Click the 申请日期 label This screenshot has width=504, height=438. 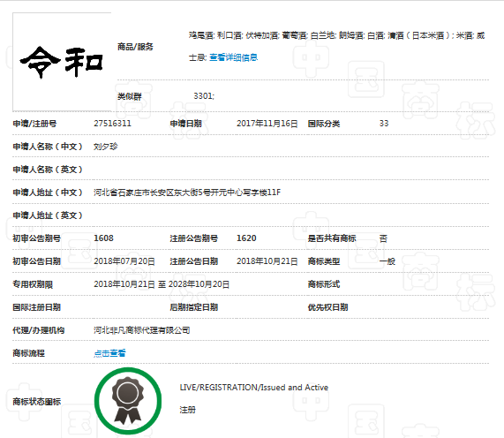pyautogui.click(x=185, y=124)
